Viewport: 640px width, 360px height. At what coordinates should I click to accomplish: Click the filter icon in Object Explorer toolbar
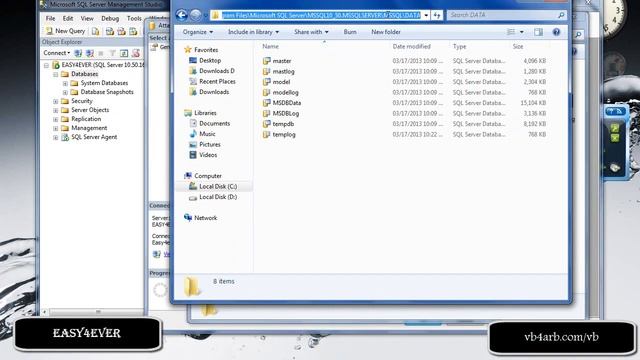pyautogui.click(x=112, y=53)
